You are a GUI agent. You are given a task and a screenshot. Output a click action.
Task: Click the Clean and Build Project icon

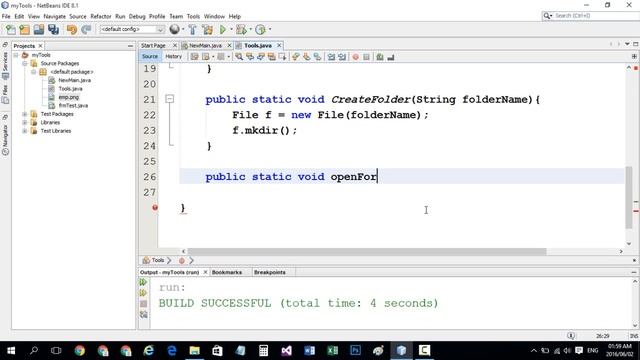pos(207,29)
